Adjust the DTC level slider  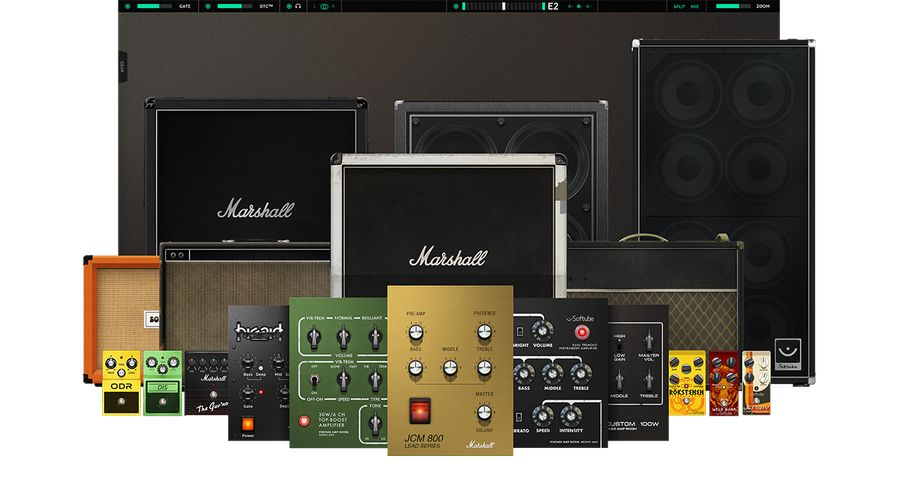(x=235, y=6)
